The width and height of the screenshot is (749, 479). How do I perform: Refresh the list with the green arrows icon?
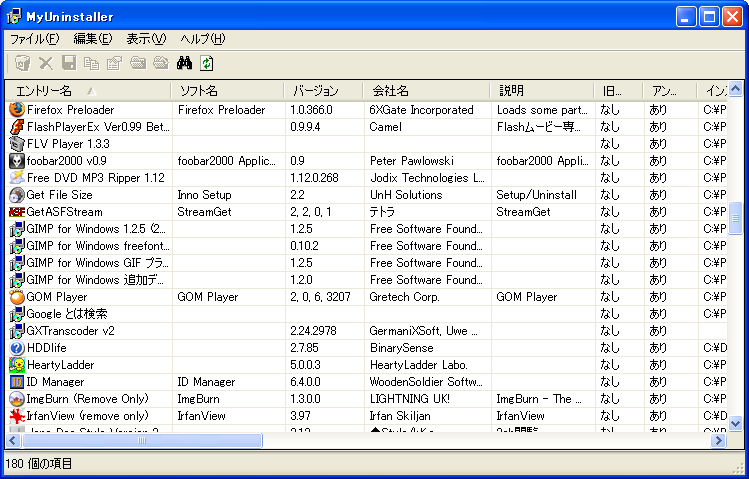pyautogui.click(x=207, y=63)
